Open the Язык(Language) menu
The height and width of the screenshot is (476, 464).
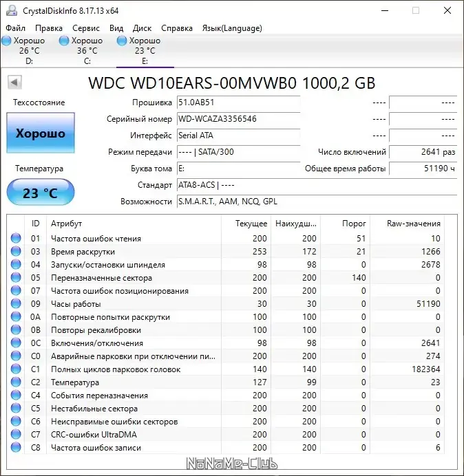[232, 28]
